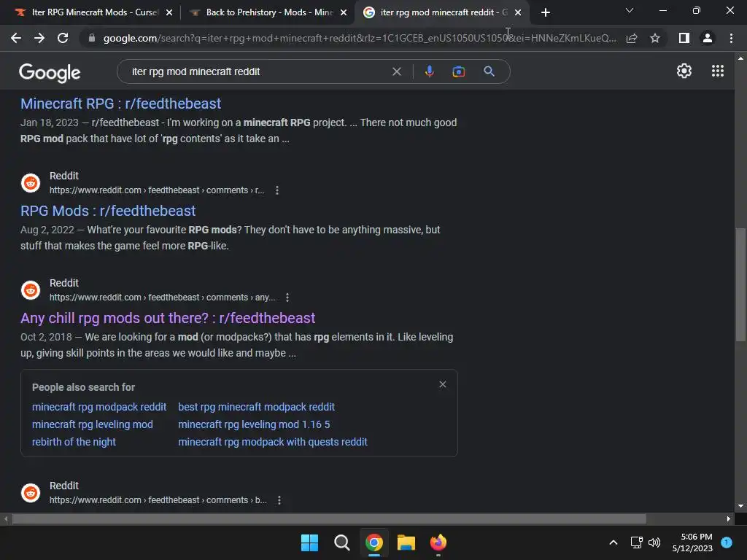Screen dimensions: 747x560
Task: Click reddit.com feedthebeast URL above RPG Mods
Action: point(157,190)
